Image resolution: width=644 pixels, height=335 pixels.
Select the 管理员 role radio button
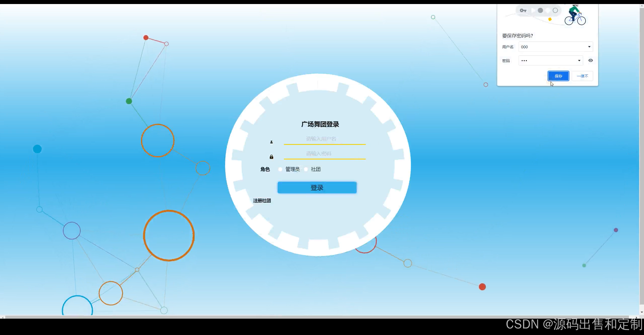pos(280,169)
